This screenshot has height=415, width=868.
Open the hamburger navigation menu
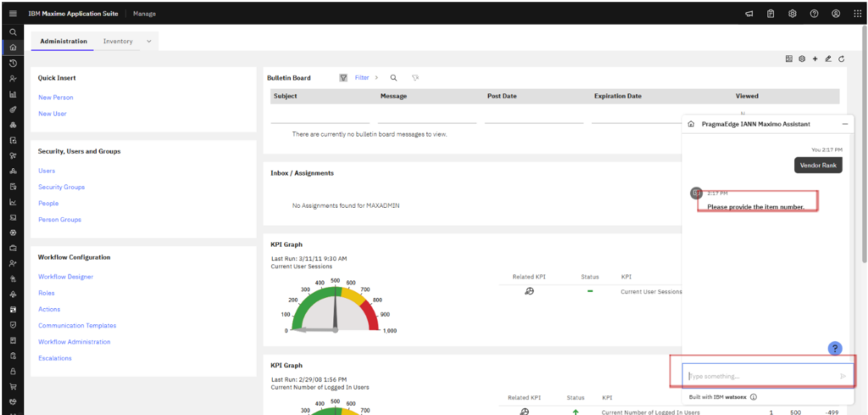pyautogui.click(x=14, y=14)
